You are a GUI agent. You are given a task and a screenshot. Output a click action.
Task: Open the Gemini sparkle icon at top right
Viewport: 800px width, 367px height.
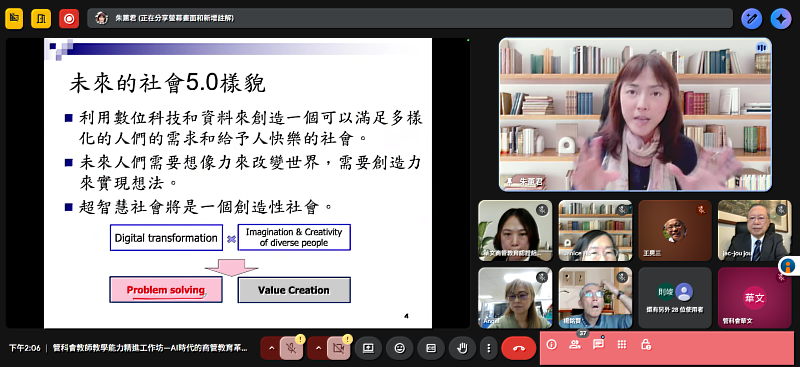pyautogui.click(x=781, y=19)
